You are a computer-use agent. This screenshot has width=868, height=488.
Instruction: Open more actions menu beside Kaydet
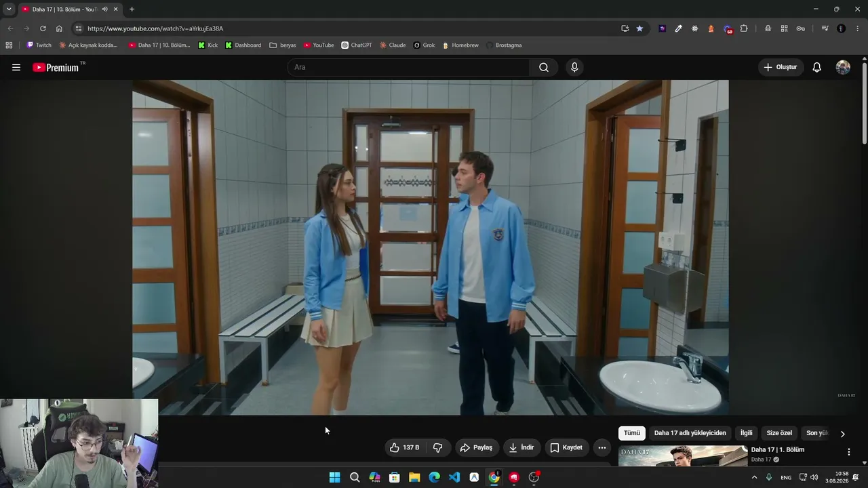(601, 447)
